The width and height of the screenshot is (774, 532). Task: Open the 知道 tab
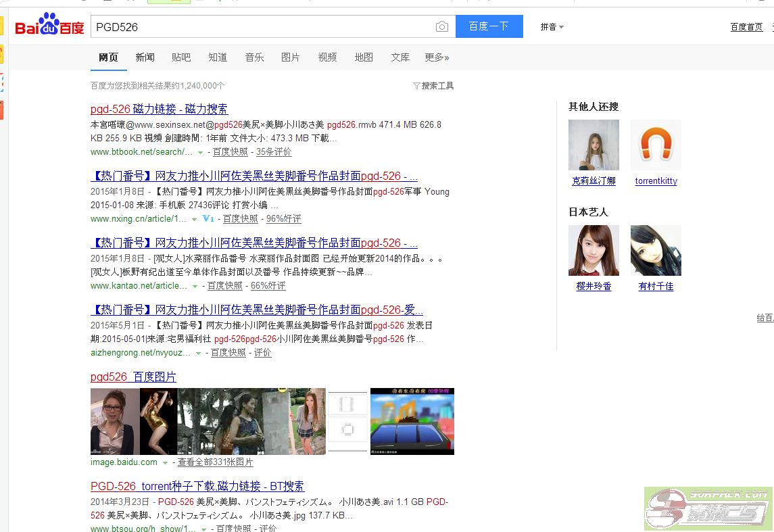[x=218, y=57]
